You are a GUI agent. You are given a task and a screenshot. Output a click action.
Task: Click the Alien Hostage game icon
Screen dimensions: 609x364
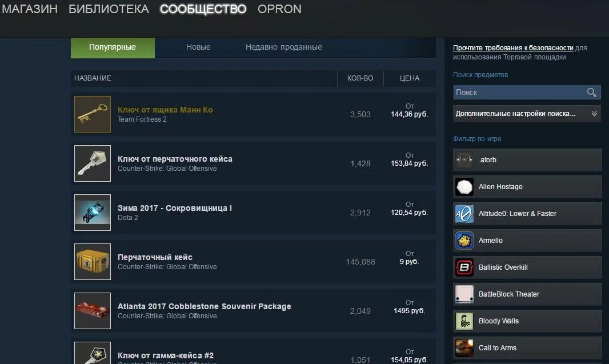(x=464, y=186)
